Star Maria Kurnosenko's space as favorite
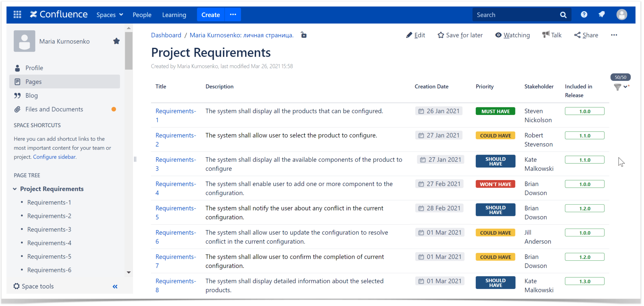The image size is (644, 306). 116,41
